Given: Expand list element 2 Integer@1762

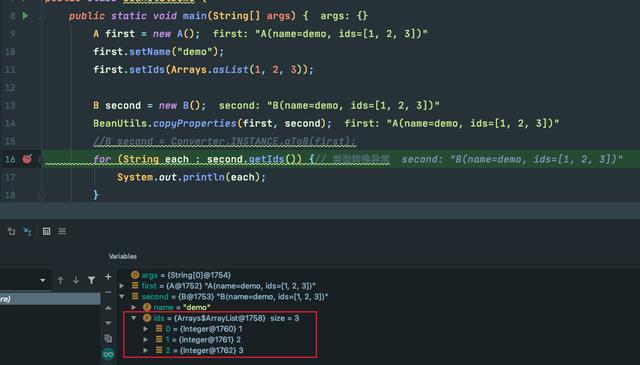Looking at the screenshot, I should [146, 350].
